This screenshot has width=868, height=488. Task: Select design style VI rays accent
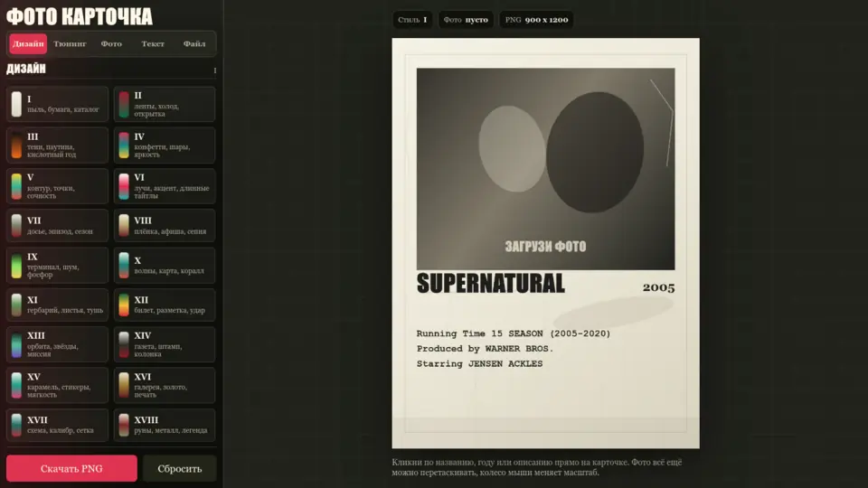[x=165, y=186]
